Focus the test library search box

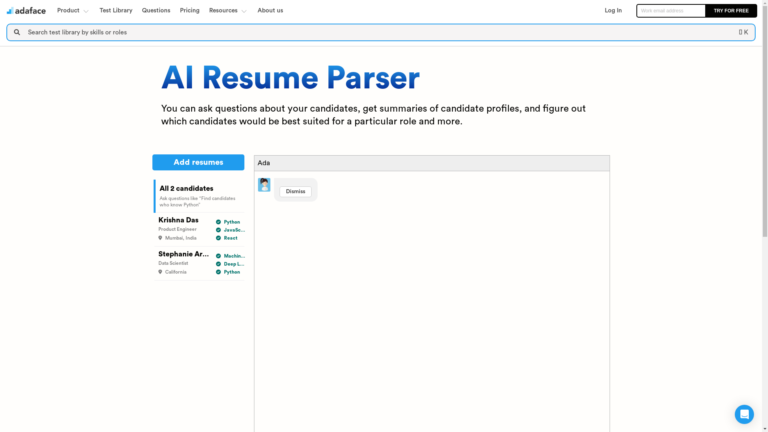[381, 32]
